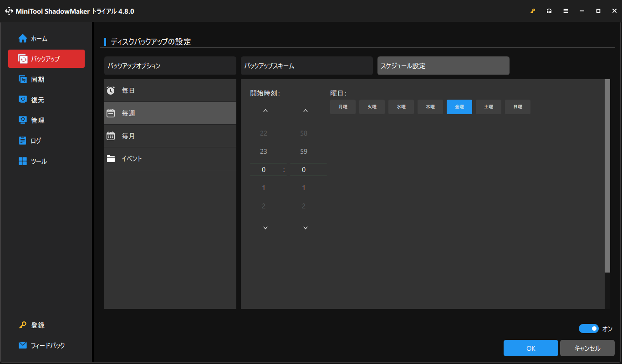Click the 曜日 label
This screenshot has width=622, height=364.
click(338, 93)
